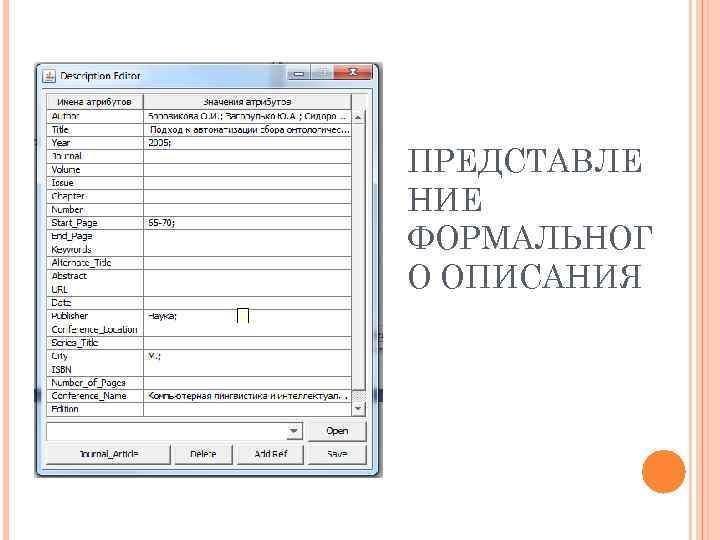Screen dimensions: 720x540
Task: Select the Publisher attribute name cell
Action: [x=95, y=316]
